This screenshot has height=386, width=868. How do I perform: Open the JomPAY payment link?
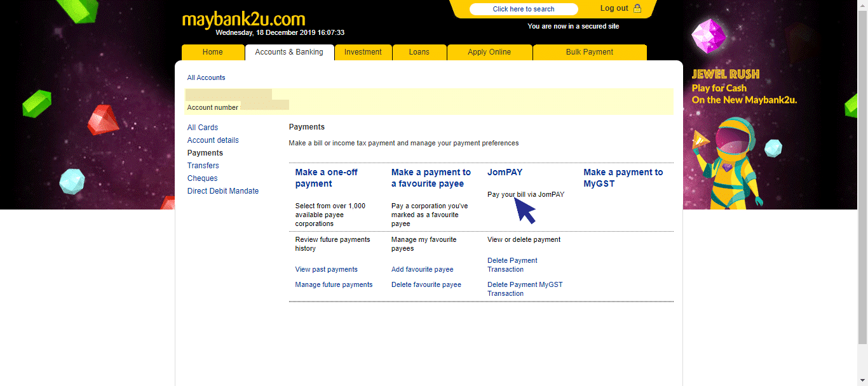[x=505, y=172]
